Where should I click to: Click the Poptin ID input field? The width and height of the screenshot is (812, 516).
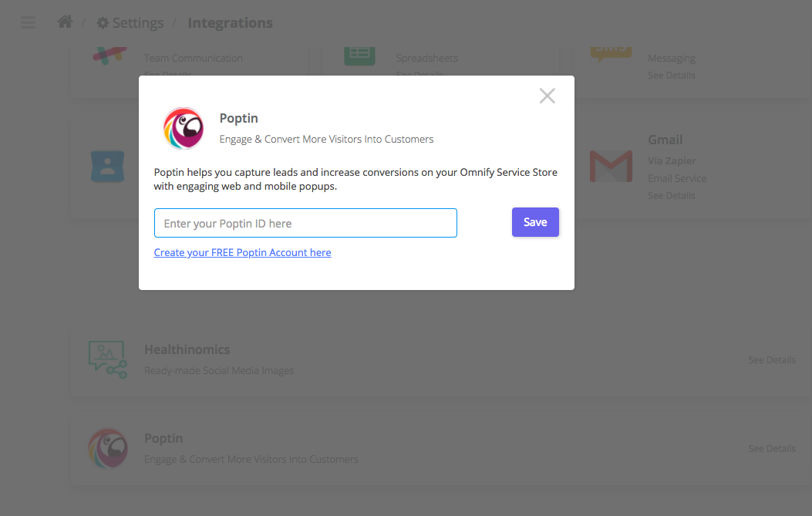(x=305, y=223)
